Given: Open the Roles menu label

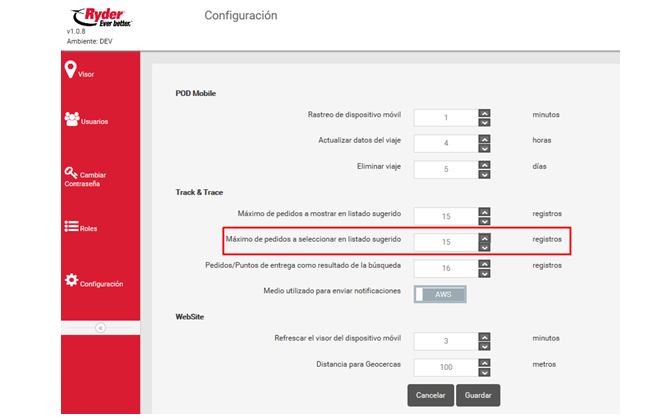Looking at the screenshot, I should click(89, 229).
